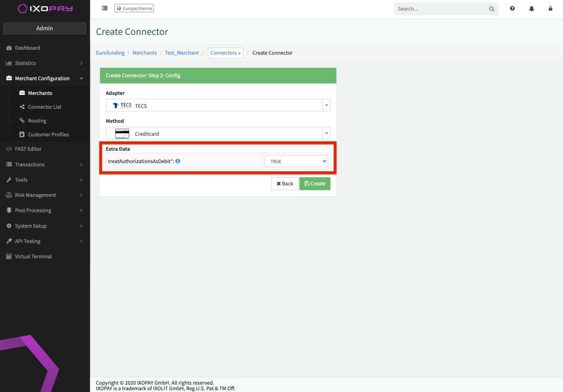Open the treatAuthorizationsAsDebit TRUE dropdown

coord(296,161)
